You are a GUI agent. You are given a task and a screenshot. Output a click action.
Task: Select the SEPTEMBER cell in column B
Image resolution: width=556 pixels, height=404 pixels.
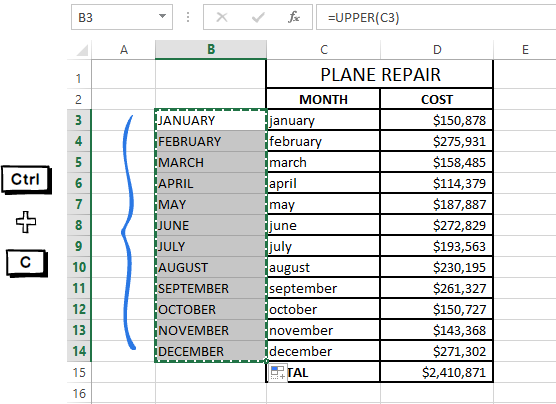click(211, 288)
